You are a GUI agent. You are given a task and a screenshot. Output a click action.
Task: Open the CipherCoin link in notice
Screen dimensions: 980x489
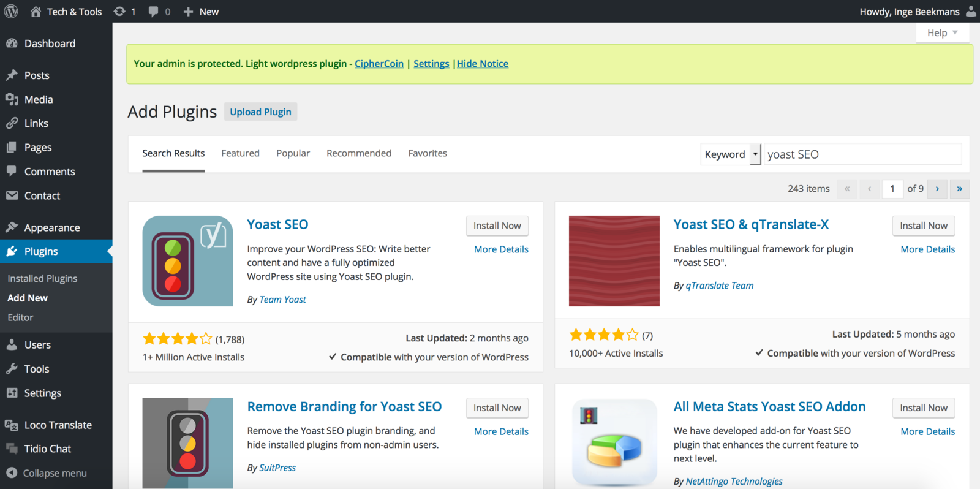(379, 64)
